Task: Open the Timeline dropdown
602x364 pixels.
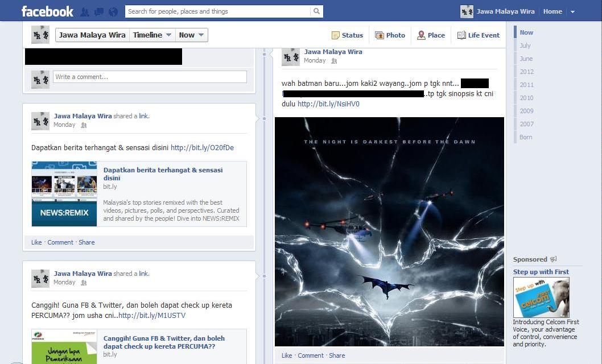Action: 152,35
